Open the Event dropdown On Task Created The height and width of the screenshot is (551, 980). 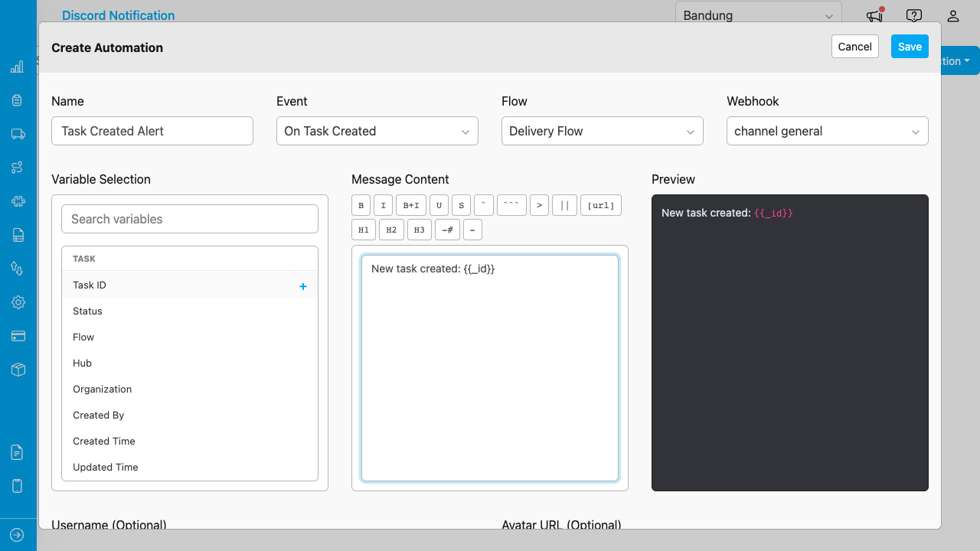377,131
